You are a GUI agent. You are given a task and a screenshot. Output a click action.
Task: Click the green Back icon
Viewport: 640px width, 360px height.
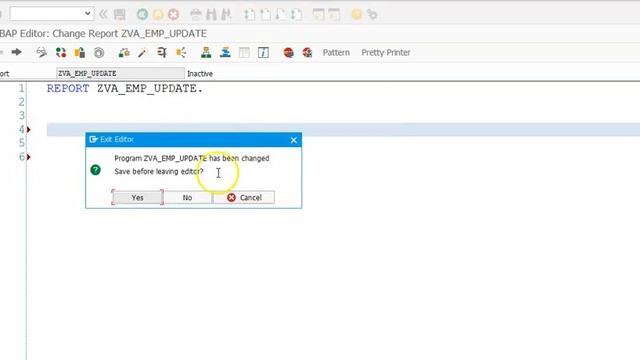pos(142,15)
